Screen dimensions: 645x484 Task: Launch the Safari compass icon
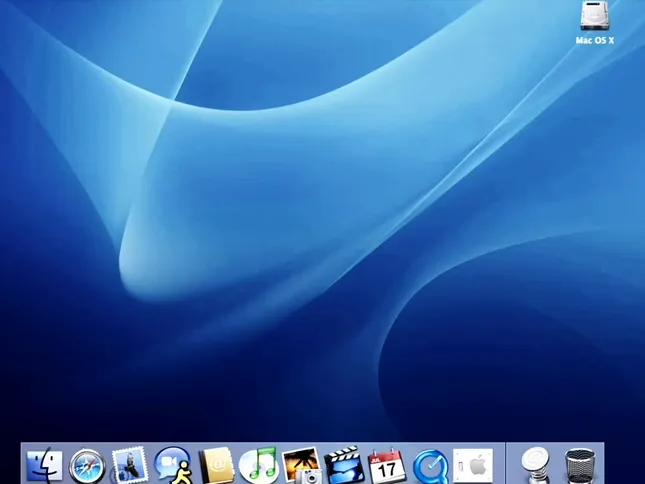87,465
